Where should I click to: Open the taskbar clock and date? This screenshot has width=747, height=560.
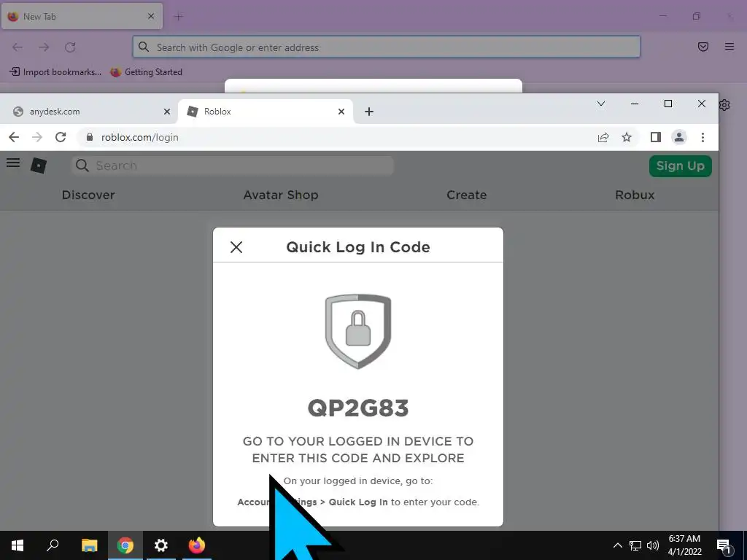684,545
